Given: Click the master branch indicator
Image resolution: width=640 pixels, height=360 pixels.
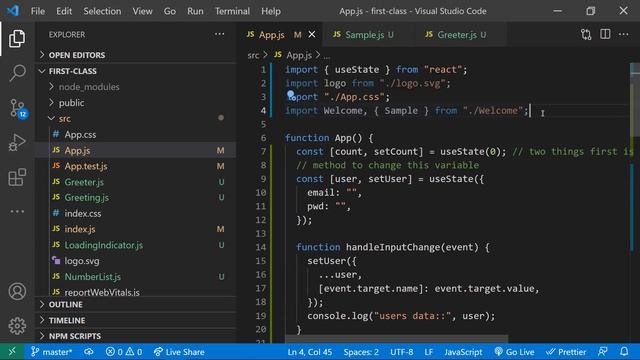Looking at the screenshot, I should (51, 352).
